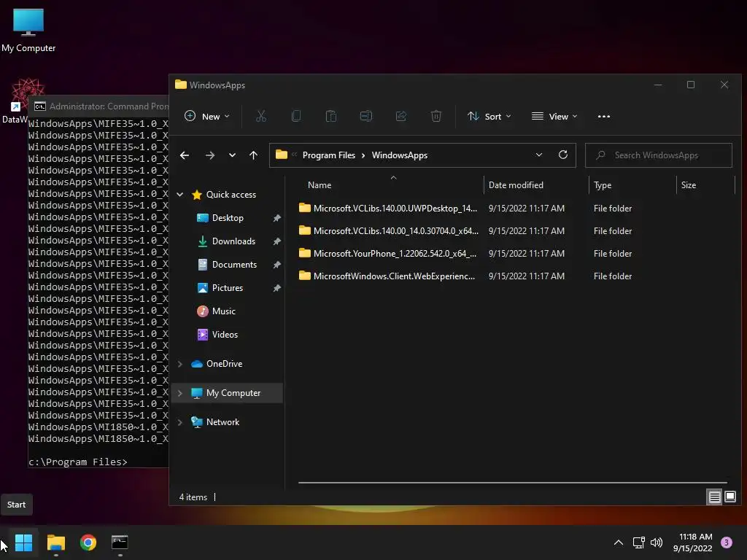Open notifications badge showing 3
Screen dimensions: 747x560
pyautogui.click(x=727, y=542)
